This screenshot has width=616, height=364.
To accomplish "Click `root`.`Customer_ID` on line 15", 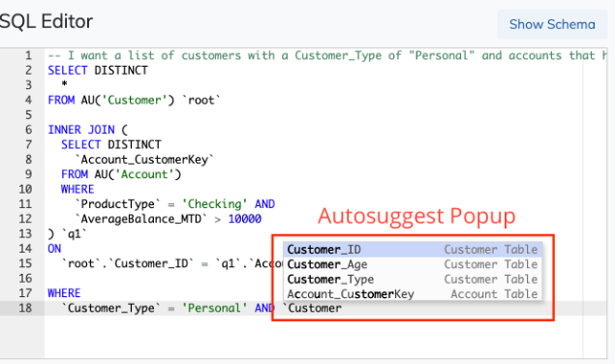I will pos(128,263).
